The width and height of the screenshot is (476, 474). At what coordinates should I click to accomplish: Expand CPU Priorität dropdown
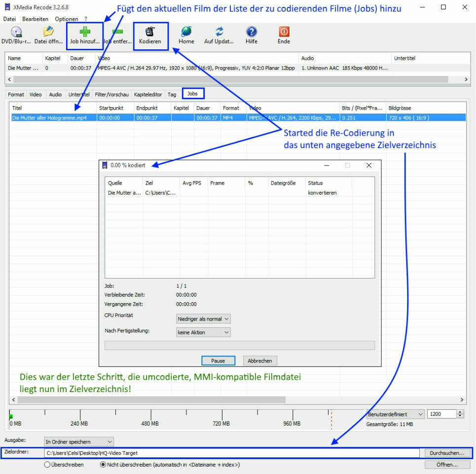pos(203,319)
